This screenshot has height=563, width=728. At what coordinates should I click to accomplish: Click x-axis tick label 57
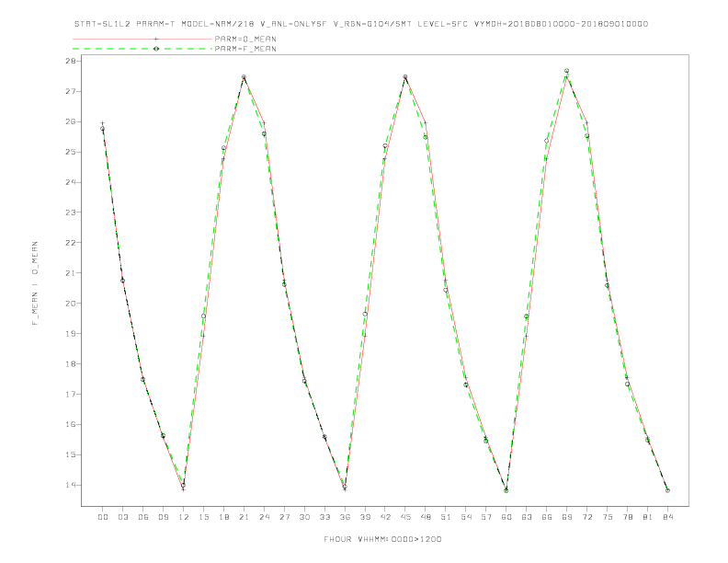[x=486, y=517]
